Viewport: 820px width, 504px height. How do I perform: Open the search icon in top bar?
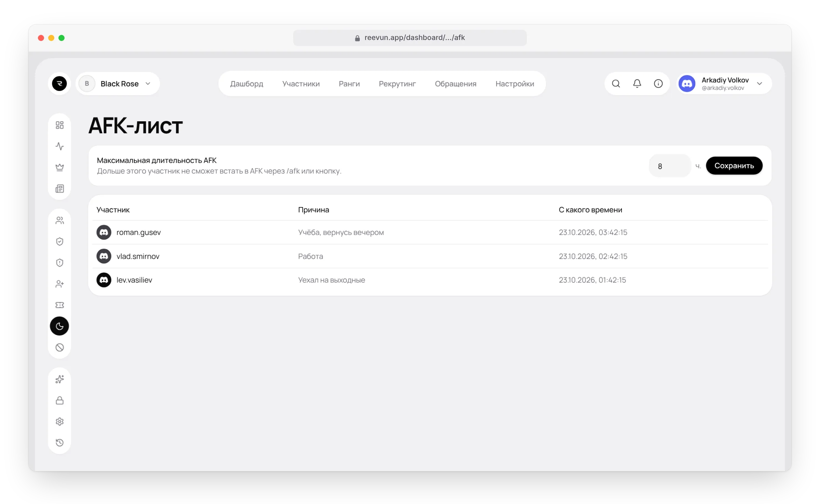pyautogui.click(x=616, y=84)
